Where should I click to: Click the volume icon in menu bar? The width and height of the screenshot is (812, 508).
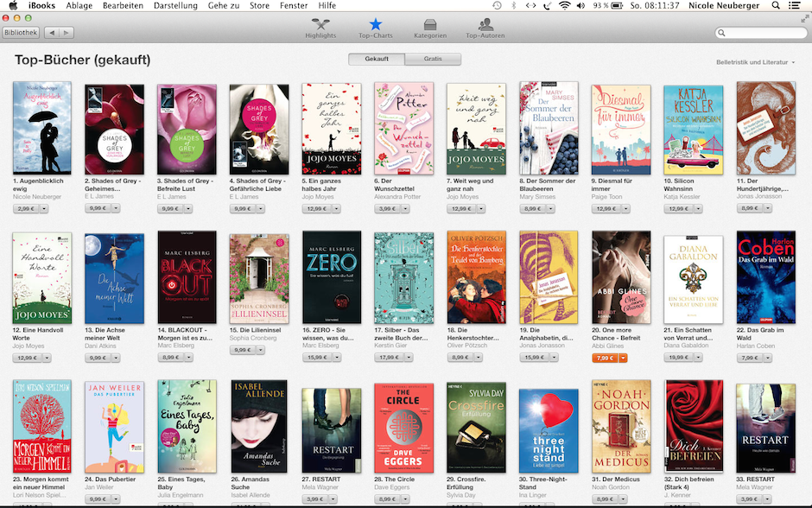580,5
